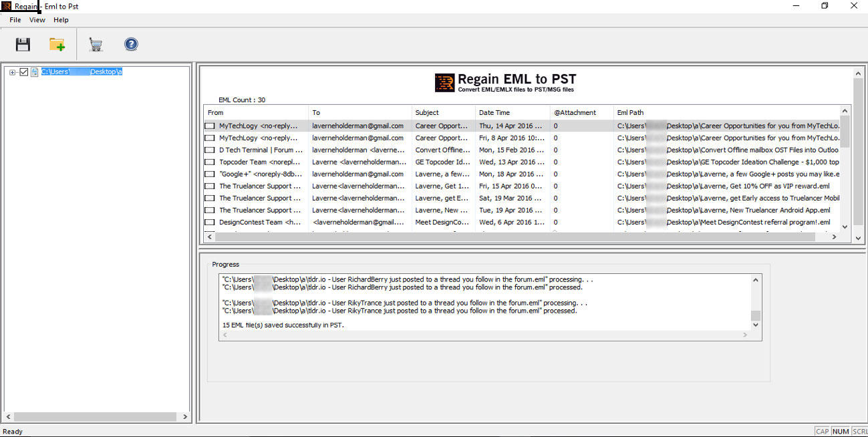Screen dimensions: 868x437
Task: Click the "Mon, 18 Apr 2016" date cell
Action: pos(511,174)
